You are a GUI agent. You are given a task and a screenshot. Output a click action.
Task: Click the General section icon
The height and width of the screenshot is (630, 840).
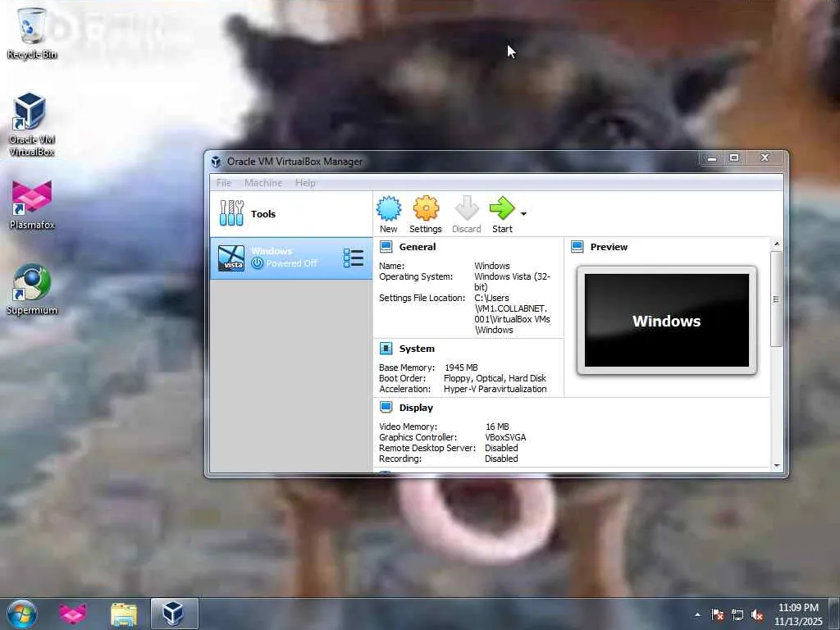pos(386,246)
